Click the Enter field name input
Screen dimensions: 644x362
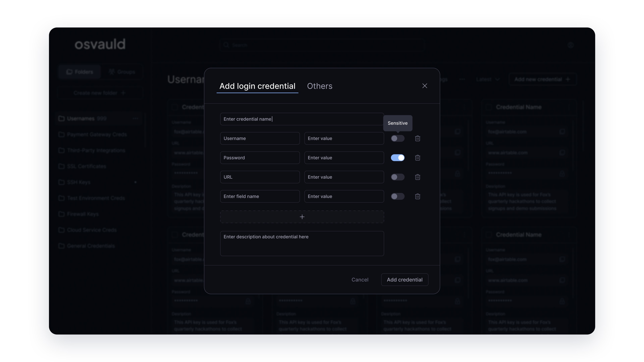pos(259,196)
